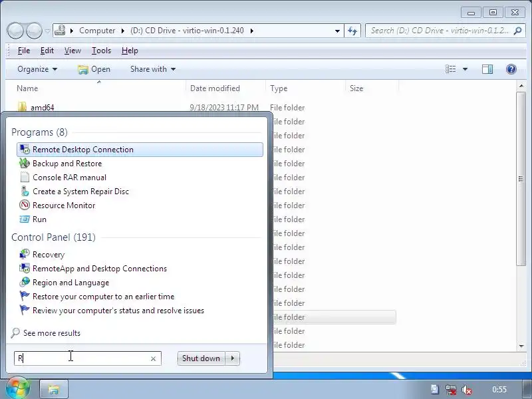Sort by the Name column header
This screenshot has height=399, width=532.
(x=98, y=88)
